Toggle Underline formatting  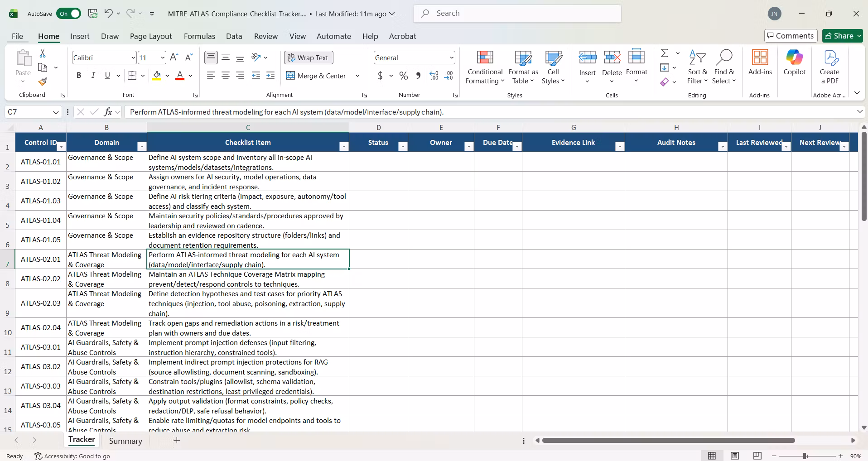[107, 76]
